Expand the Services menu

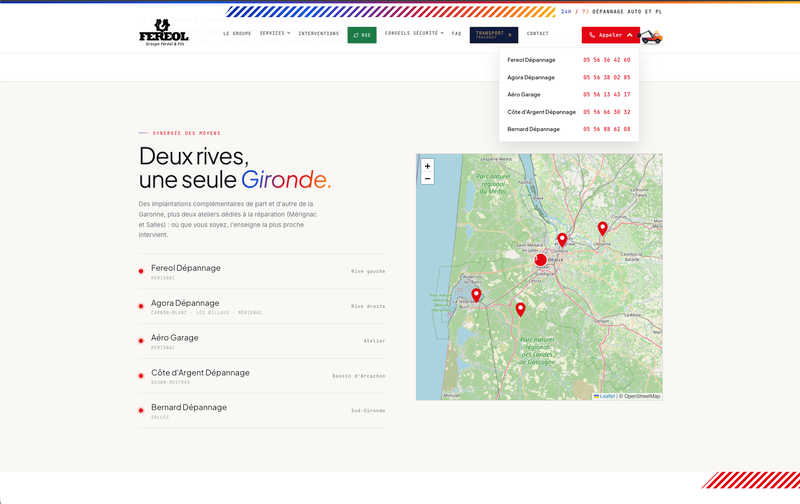pos(275,33)
